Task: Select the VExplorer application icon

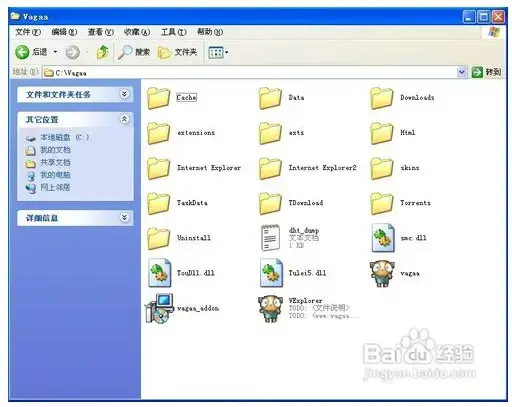Action: [x=270, y=308]
